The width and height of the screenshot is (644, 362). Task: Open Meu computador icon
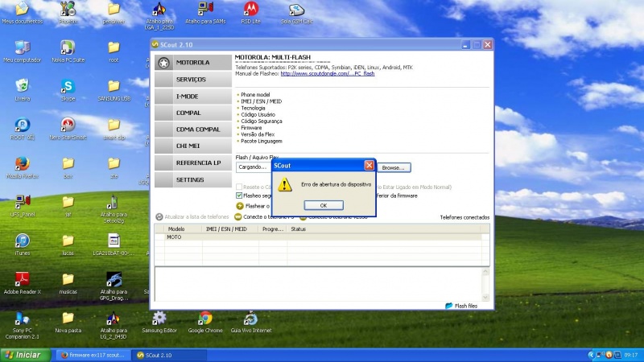tap(23, 51)
